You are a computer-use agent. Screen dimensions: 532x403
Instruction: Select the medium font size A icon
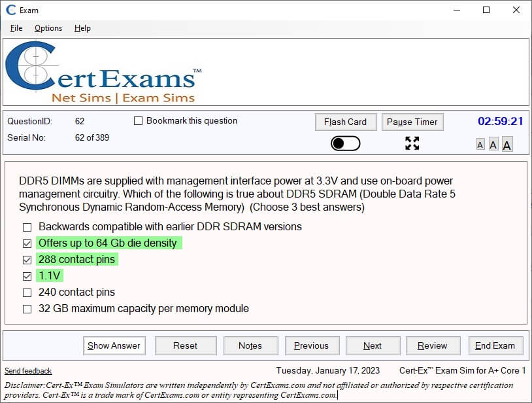[493, 144]
